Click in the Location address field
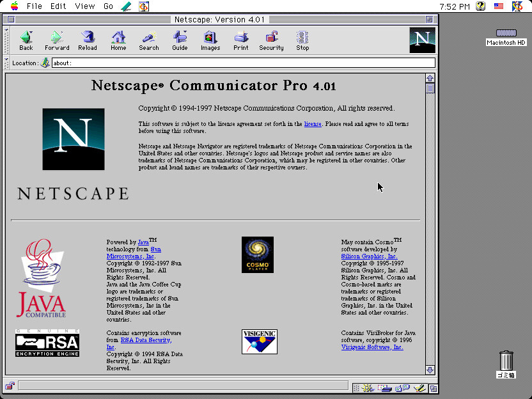Viewport: 532px width, 399px height. pyautogui.click(x=243, y=63)
